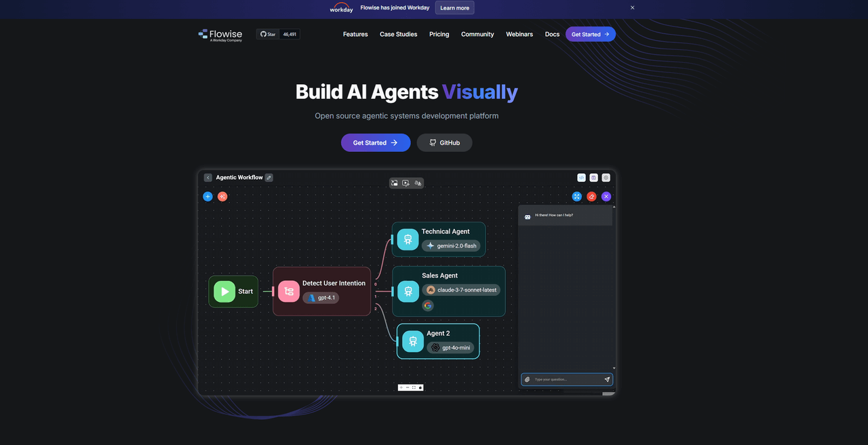
Task: Click the blue expand chat icon
Action: [576, 197]
